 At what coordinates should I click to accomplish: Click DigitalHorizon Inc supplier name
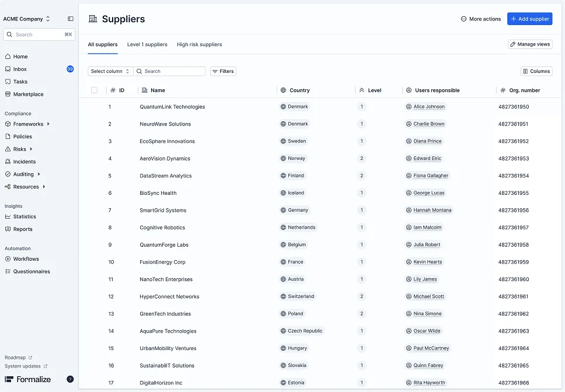(x=161, y=383)
